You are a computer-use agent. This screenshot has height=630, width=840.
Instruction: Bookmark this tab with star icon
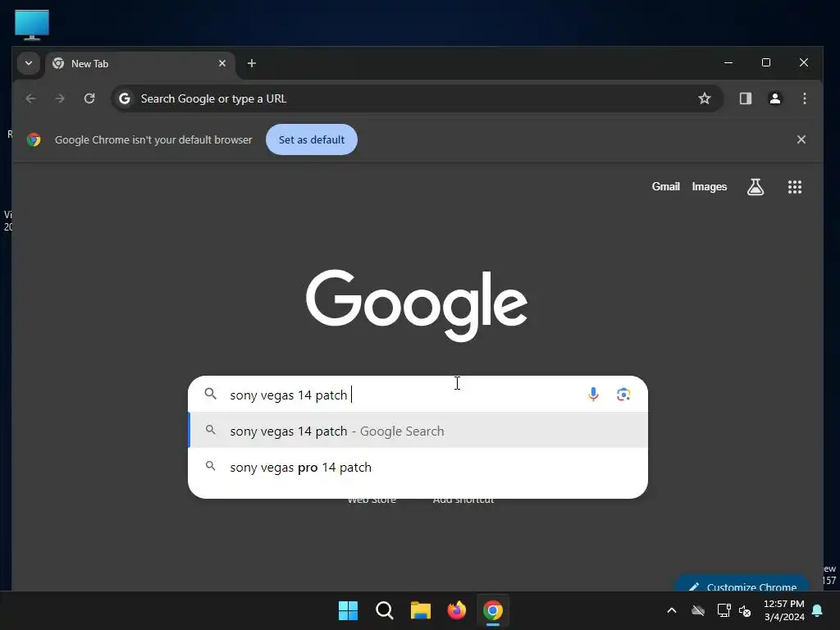click(705, 98)
